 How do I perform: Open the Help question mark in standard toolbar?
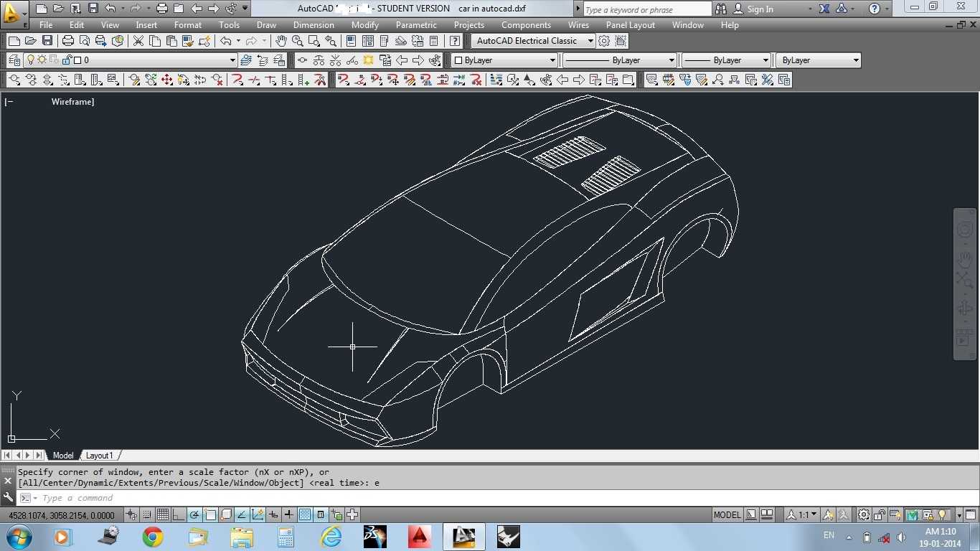454,41
